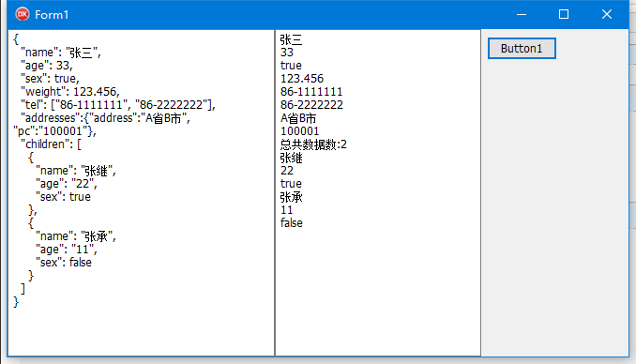
Task: Click the "addresses" line in JSON memo
Action: tap(105, 118)
